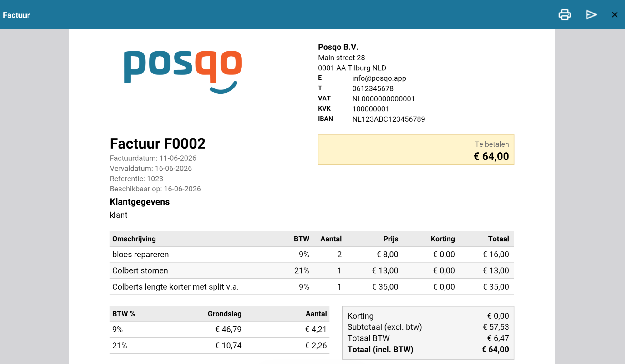The height and width of the screenshot is (364, 625).
Task: Select IBAN NL123ABC123456789
Action: pyautogui.click(x=389, y=119)
